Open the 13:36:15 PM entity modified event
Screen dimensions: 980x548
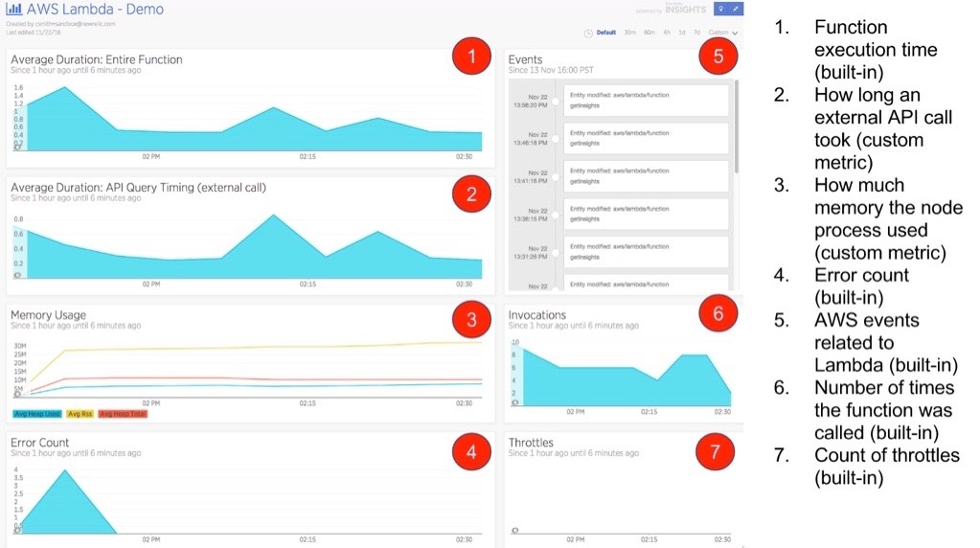647,215
